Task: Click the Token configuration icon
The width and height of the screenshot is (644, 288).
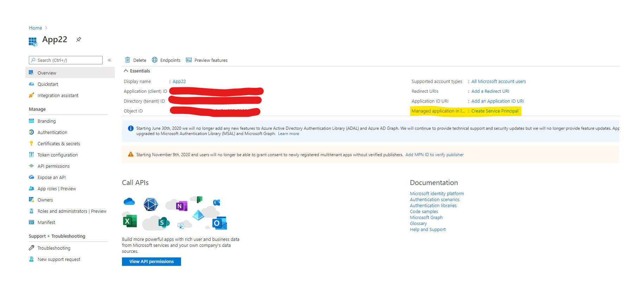Action: tap(31, 155)
